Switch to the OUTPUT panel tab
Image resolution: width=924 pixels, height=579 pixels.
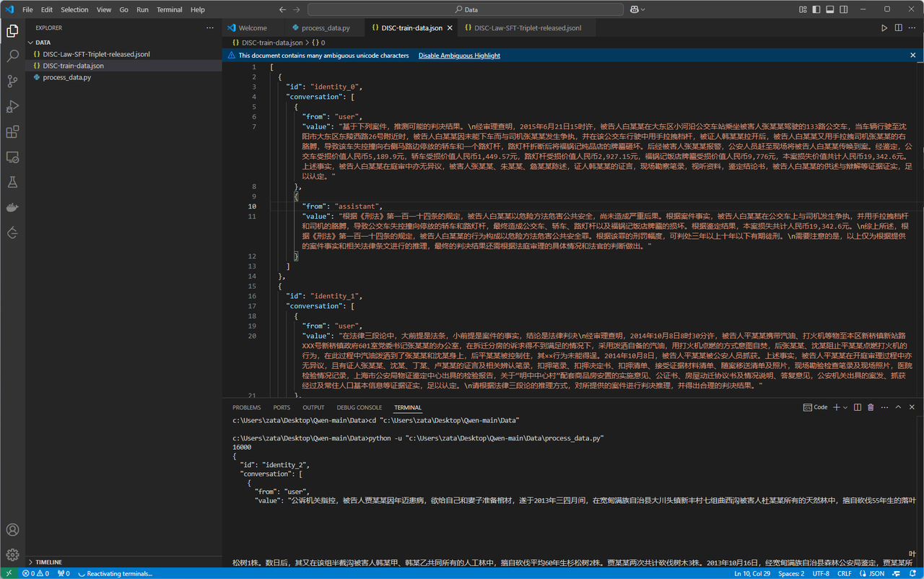coord(313,407)
